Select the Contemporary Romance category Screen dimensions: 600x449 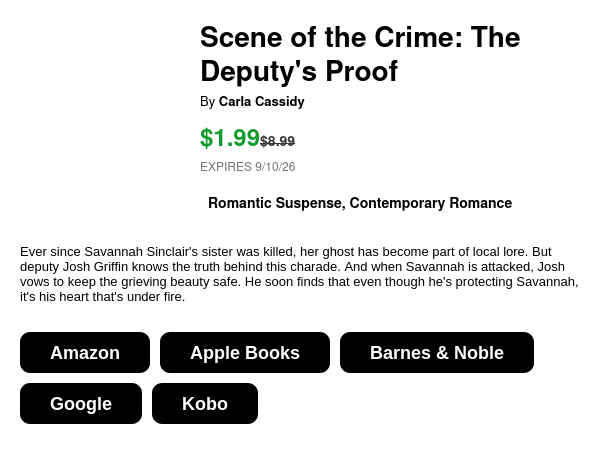click(x=430, y=203)
